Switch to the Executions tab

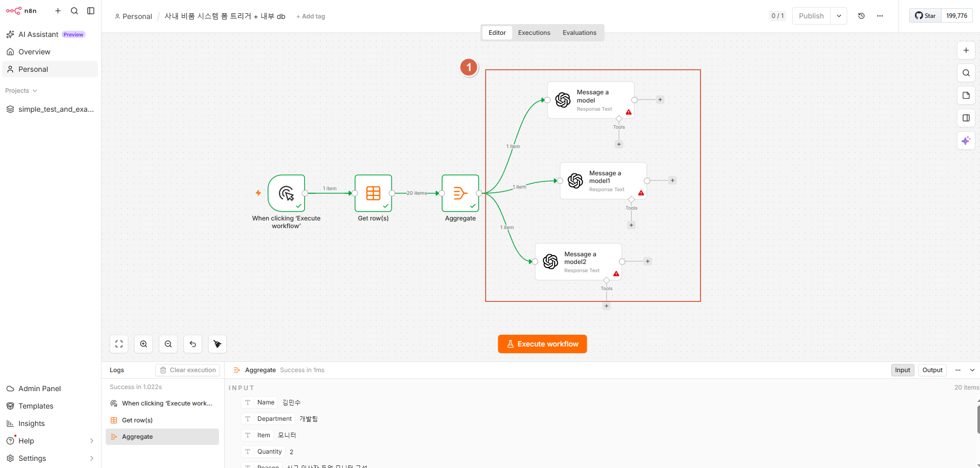[534, 33]
